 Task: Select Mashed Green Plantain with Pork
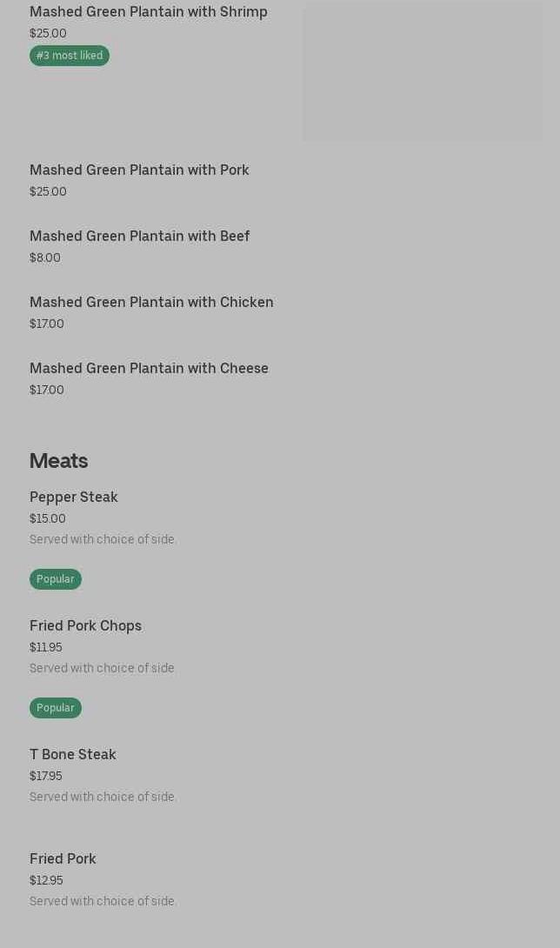pos(139,170)
